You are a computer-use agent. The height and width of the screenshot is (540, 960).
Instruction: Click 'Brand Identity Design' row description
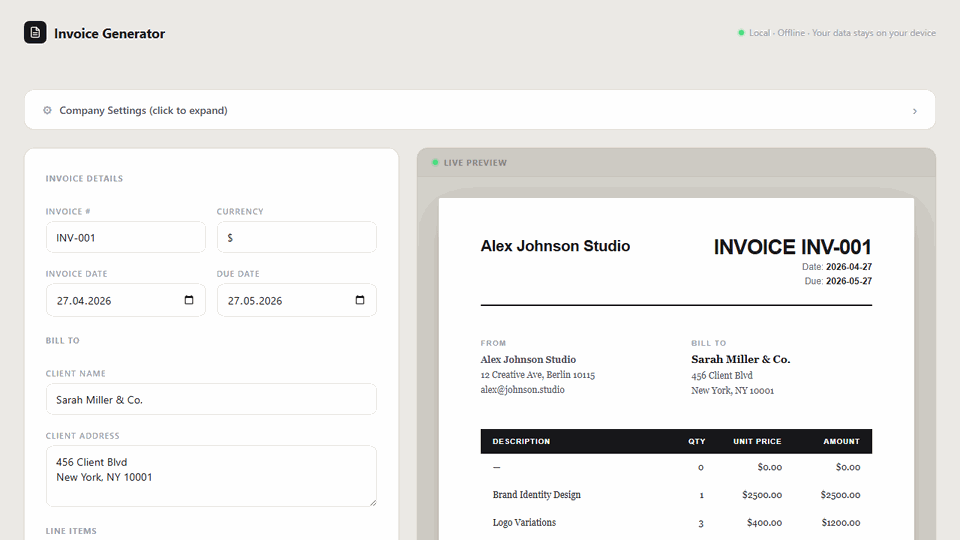pos(536,495)
